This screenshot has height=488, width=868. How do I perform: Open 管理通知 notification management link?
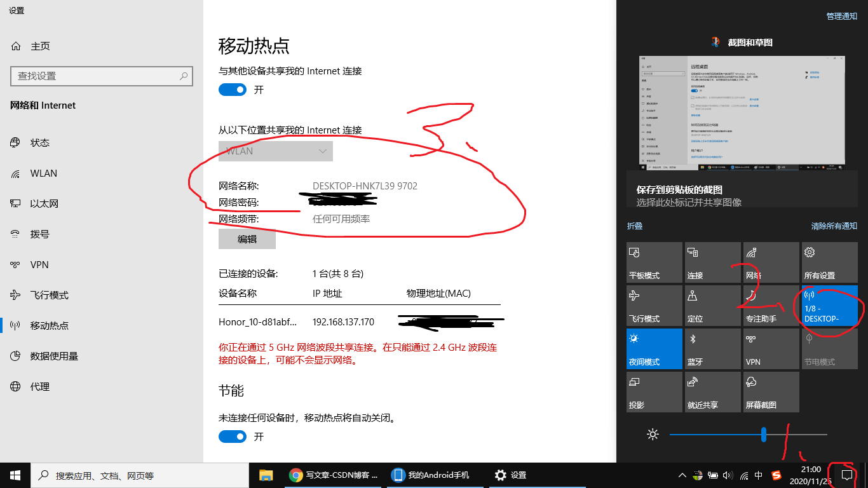[x=841, y=16]
